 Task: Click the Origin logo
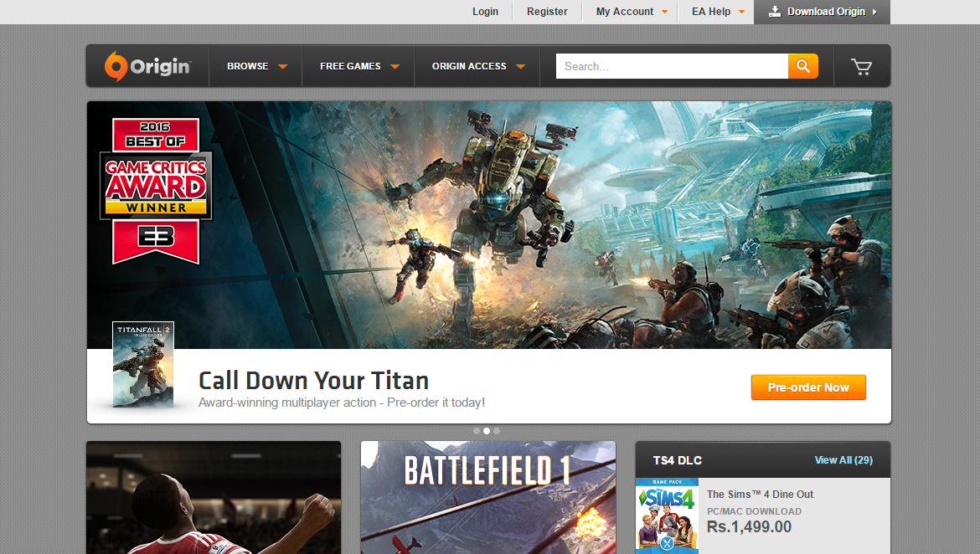147,66
